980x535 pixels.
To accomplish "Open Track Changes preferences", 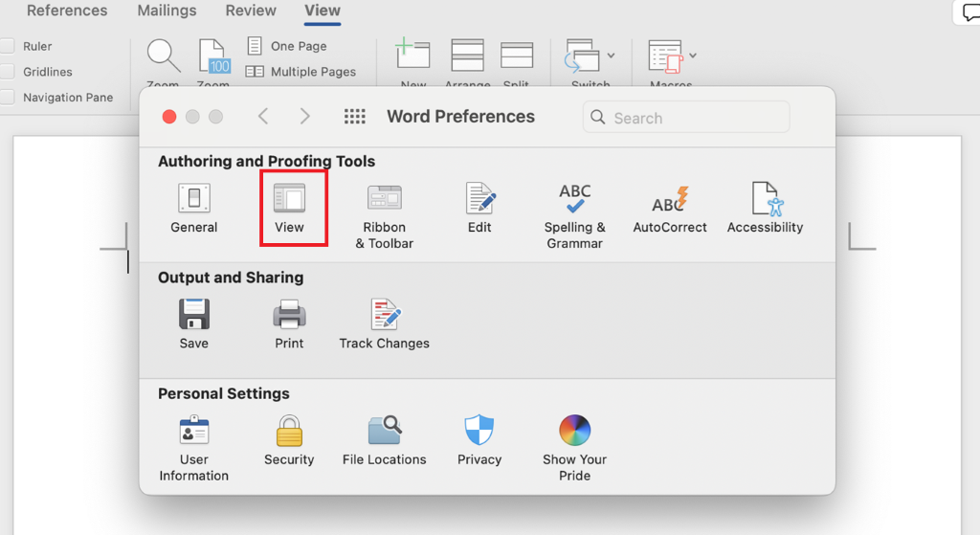I will click(x=385, y=324).
